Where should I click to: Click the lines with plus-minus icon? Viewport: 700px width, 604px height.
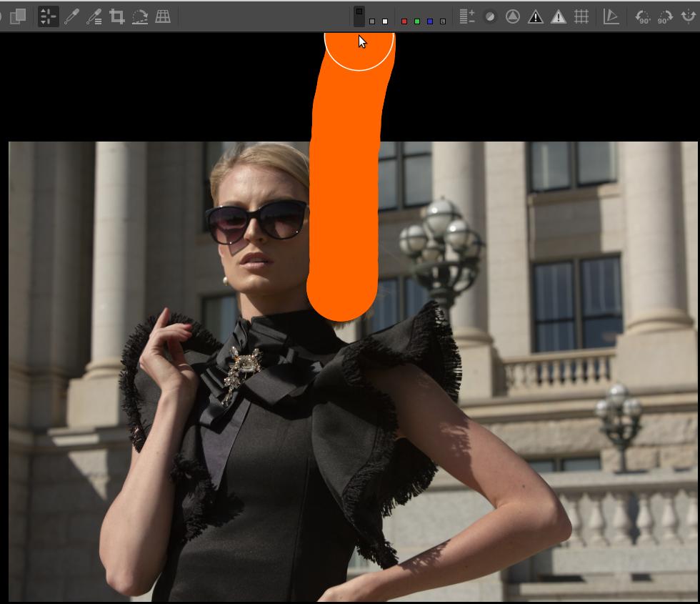click(467, 17)
